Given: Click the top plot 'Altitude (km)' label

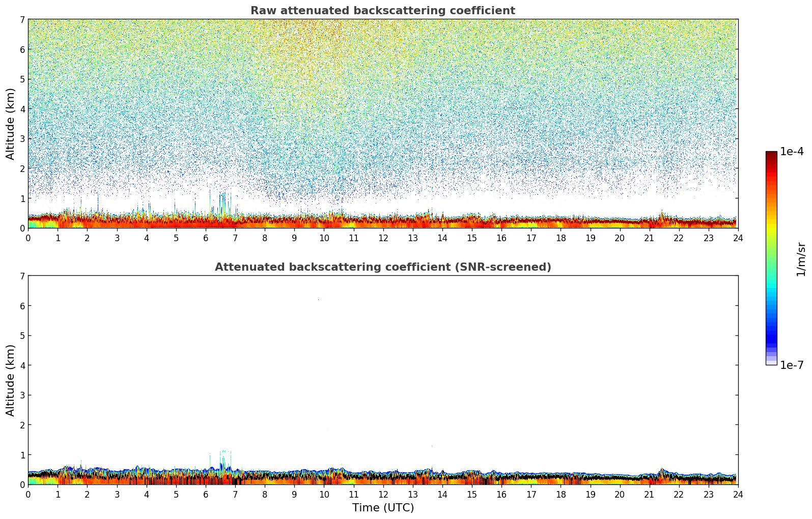Looking at the screenshot, I should coord(11,124).
